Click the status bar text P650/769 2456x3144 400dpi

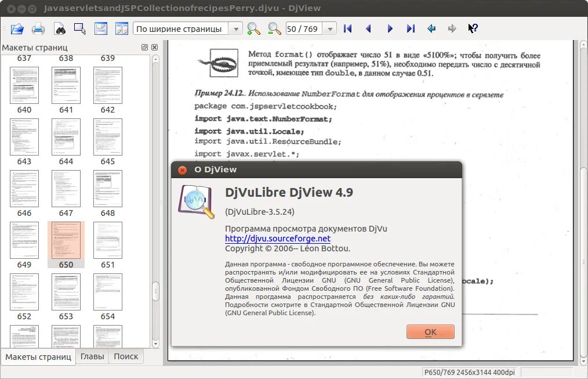(470, 372)
